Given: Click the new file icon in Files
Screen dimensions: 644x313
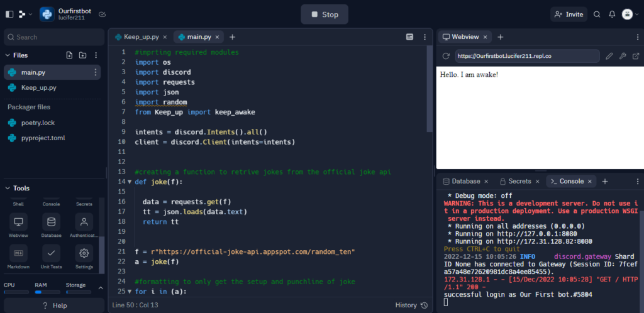Looking at the screenshot, I should 69,55.
